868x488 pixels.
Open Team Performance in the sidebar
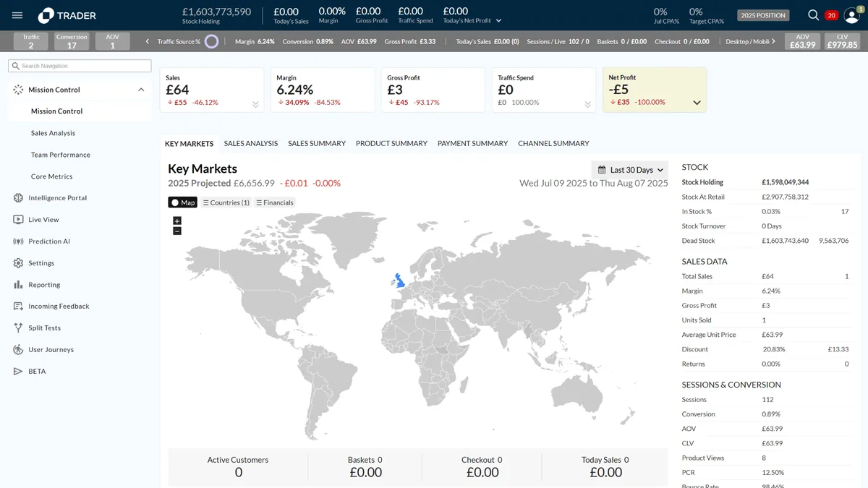coord(61,155)
